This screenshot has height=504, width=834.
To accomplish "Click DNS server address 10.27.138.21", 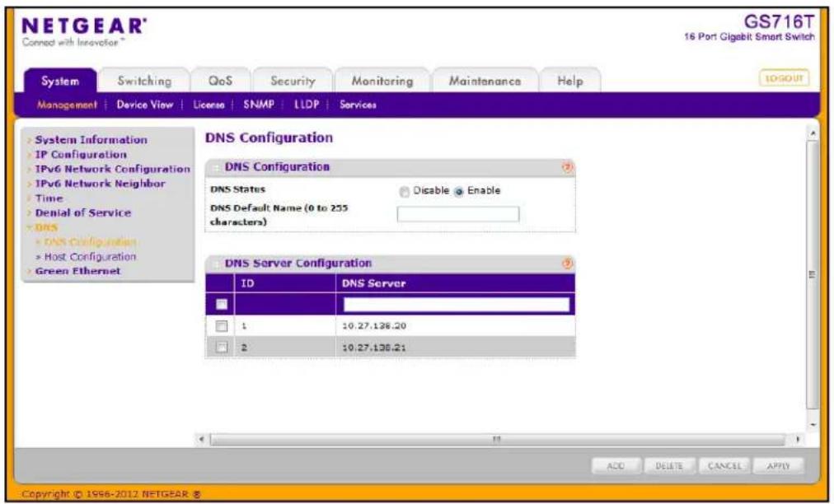I will (374, 348).
